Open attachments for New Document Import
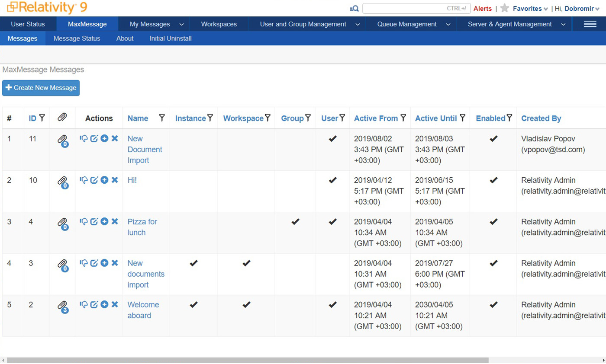The image size is (606, 364). [x=63, y=141]
